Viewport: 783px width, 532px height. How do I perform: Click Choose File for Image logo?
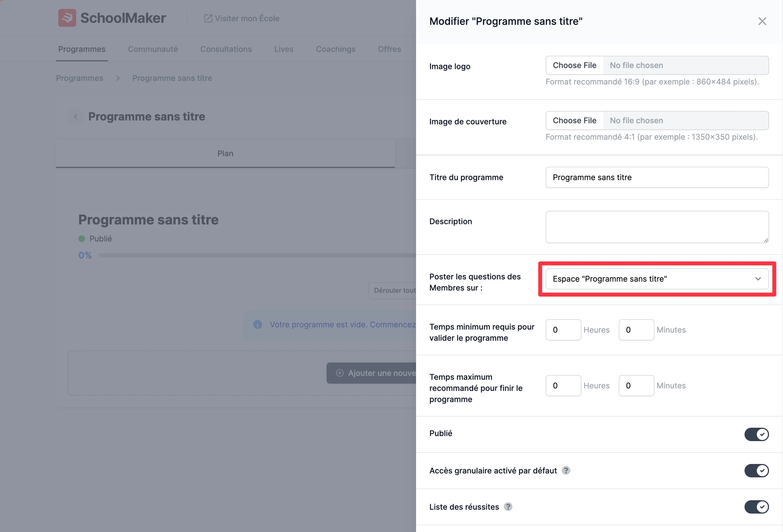tap(574, 65)
